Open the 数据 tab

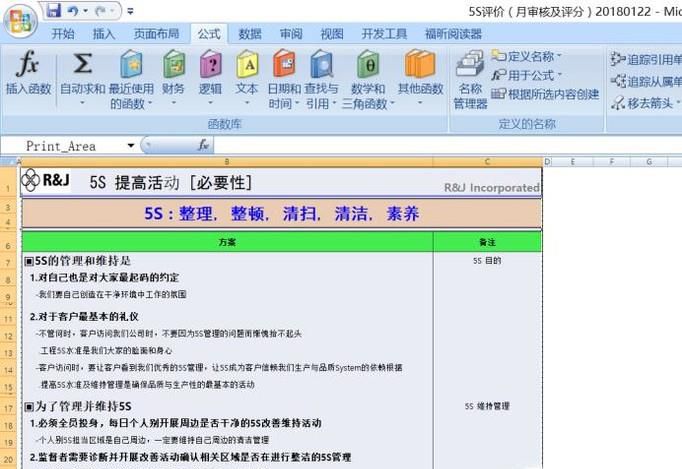[250, 34]
